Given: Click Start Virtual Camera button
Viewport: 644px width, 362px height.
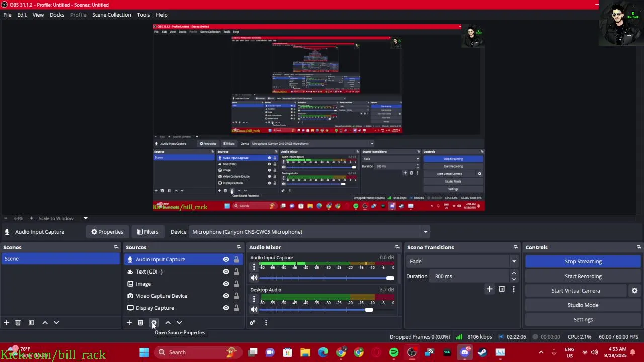Looking at the screenshot, I should 576,291.
